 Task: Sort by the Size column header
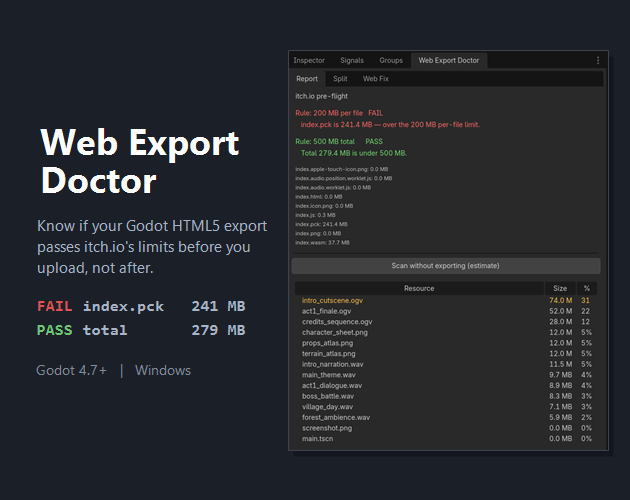(x=560, y=288)
